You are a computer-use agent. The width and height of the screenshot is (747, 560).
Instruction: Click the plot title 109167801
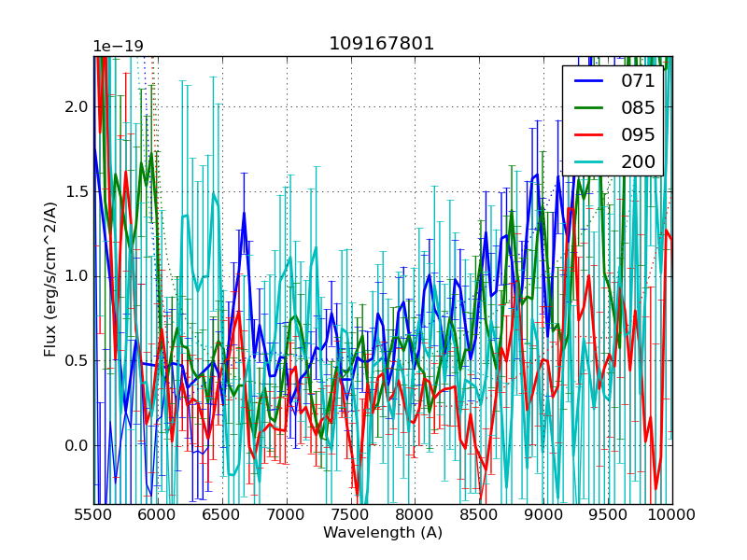pos(382,44)
